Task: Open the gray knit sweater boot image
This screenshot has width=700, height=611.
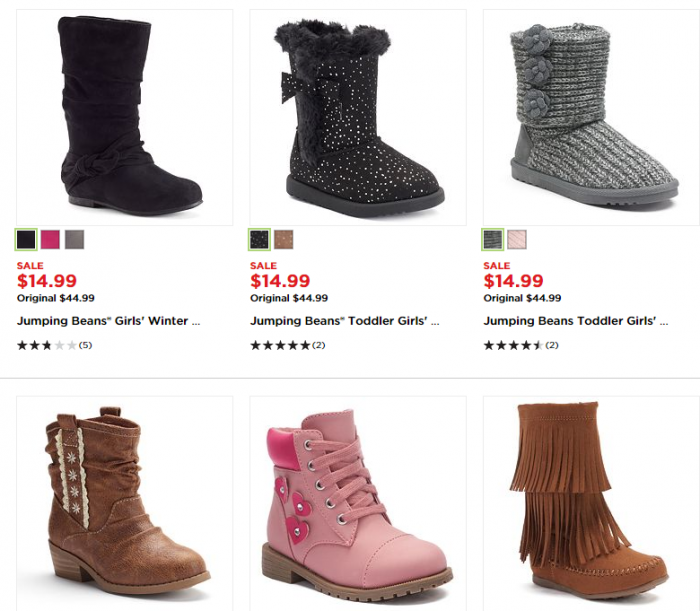Action: pos(592,115)
